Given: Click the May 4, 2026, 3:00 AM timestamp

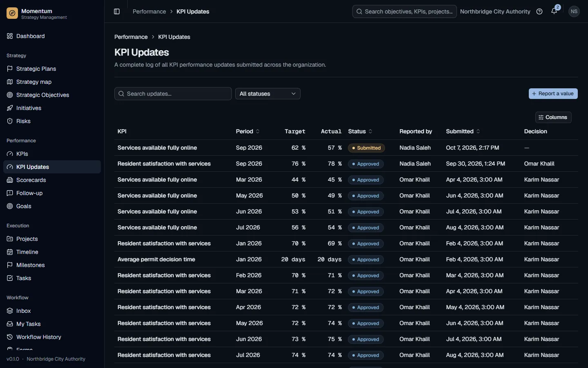Looking at the screenshot, I should (475, 307).
